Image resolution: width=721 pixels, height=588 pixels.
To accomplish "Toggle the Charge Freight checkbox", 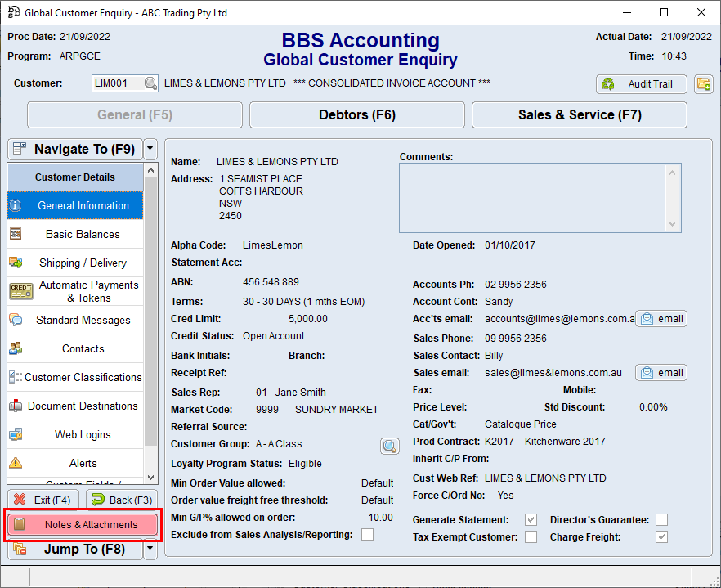I will (661, 537).
